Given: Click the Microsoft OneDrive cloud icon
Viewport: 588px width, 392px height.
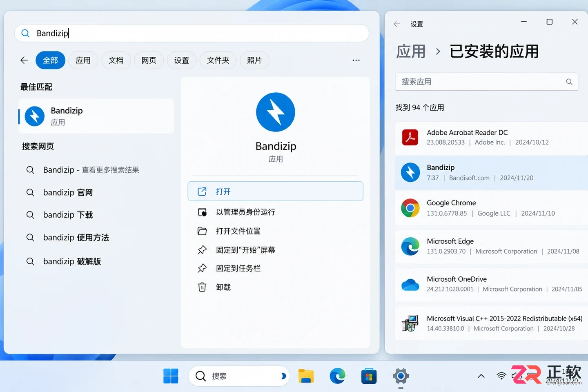Looking at the screenshot, I should point(410,285).
